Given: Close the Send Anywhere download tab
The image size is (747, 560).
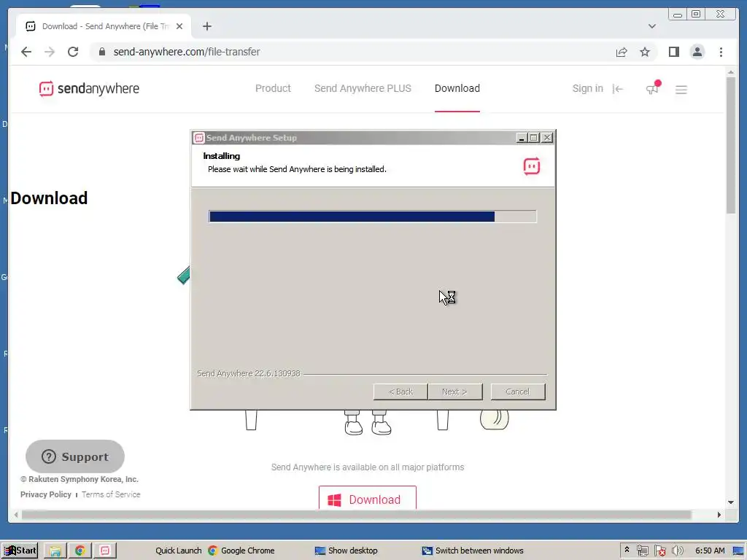Looking at the screenshot, I should pyautogui.click(x=179, y=26).
